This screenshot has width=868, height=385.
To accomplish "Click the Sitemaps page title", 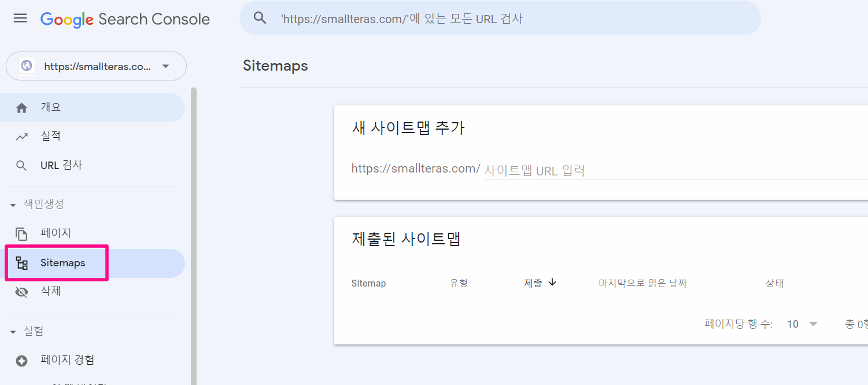I will [275, 66].
